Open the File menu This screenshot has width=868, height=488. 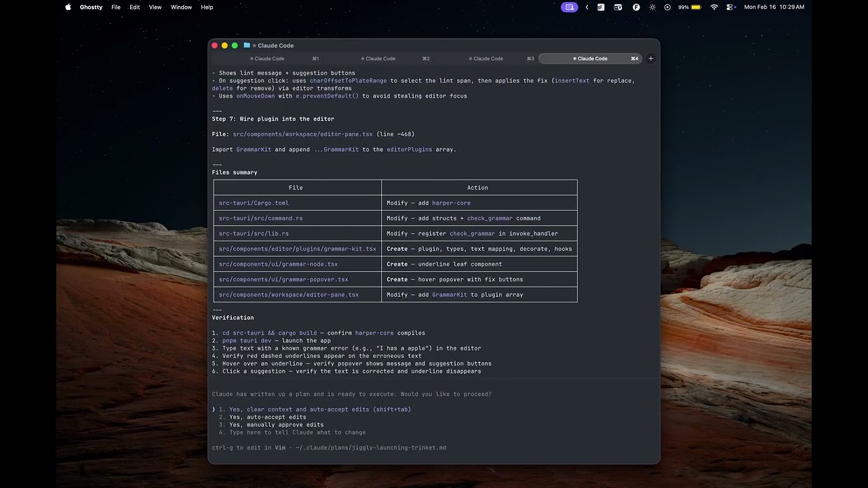116,7
